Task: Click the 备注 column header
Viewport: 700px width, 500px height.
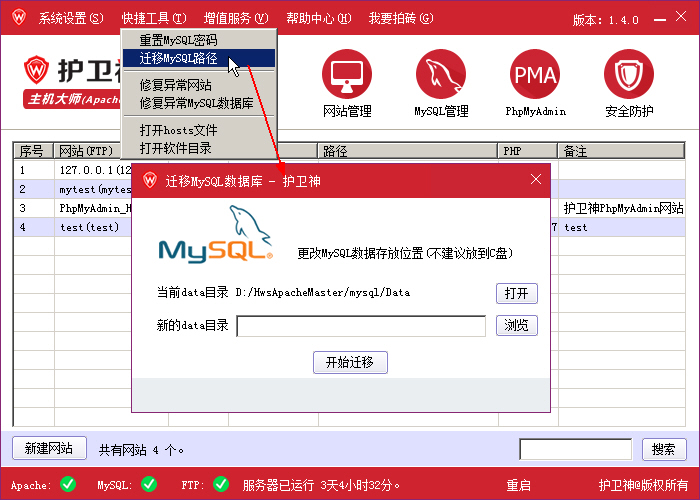Action: pyautogui.click(x=621, y=151)
